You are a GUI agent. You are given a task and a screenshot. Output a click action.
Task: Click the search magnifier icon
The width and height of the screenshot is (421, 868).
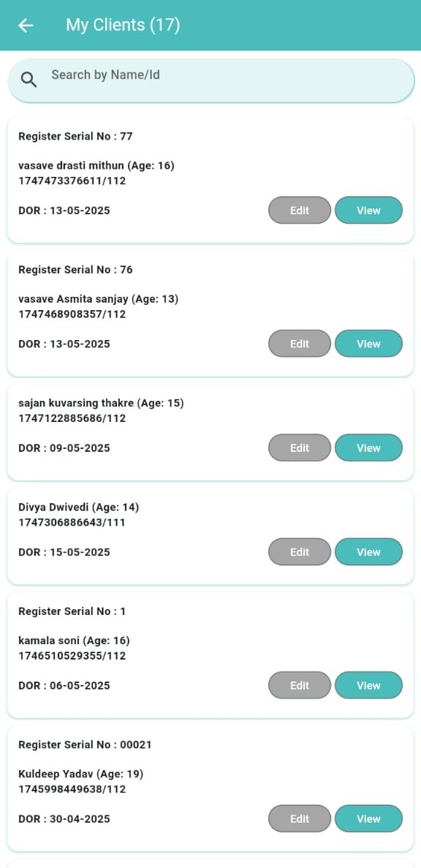pos(29,80)
